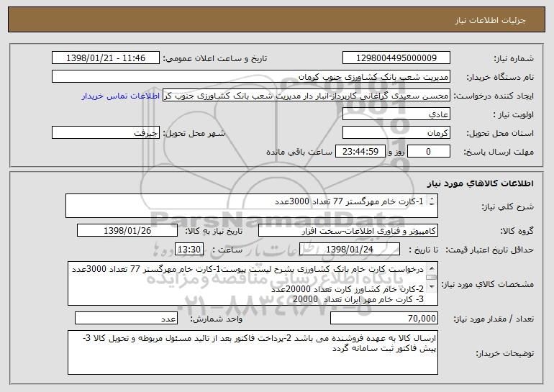
Task: Click the goods specifications text area
Action: (x=253, y=283)
